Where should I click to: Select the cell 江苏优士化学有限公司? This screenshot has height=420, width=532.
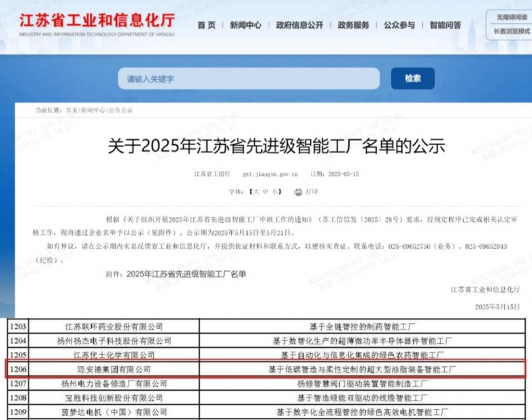coord(114,355)
